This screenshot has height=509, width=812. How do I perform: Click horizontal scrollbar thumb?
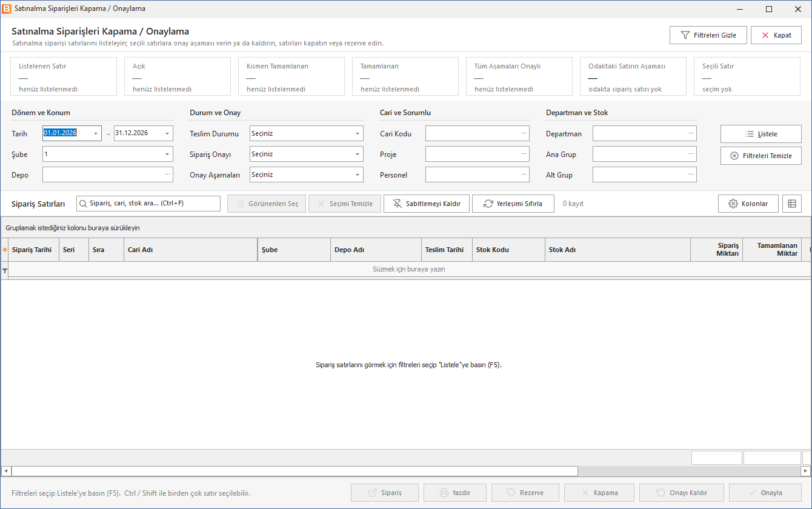(x=295, y=471)
